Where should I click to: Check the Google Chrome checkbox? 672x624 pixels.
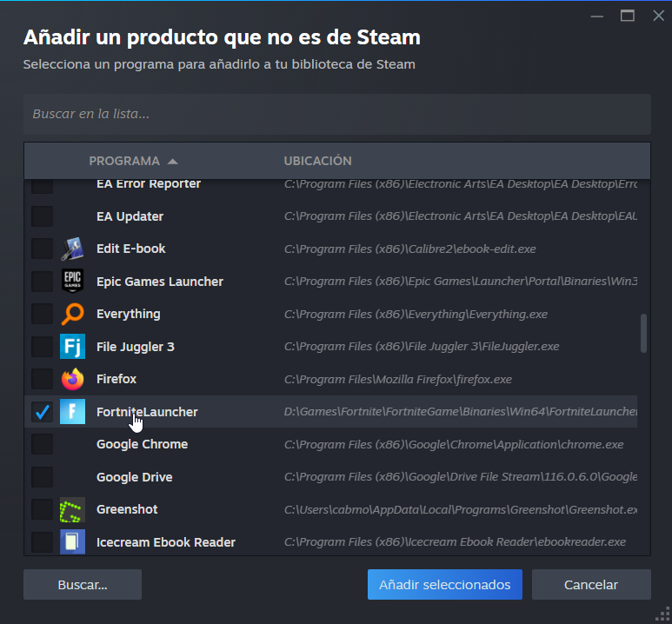click(42, 444)
